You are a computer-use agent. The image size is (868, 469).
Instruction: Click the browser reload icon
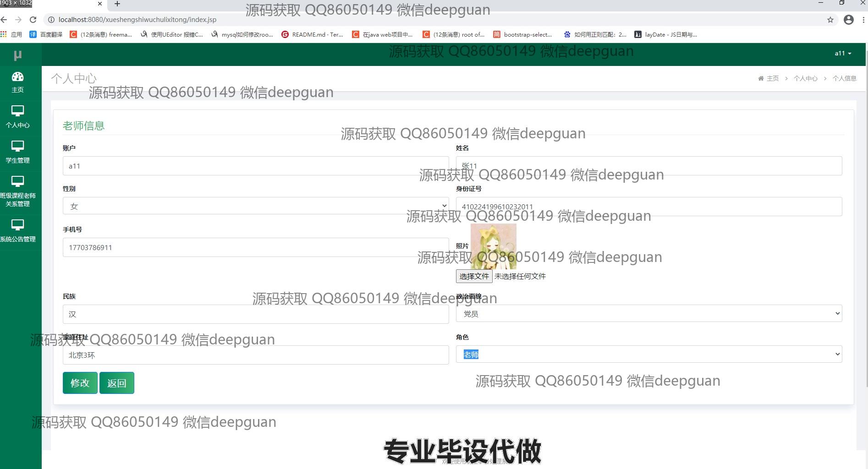pos(33,20)
